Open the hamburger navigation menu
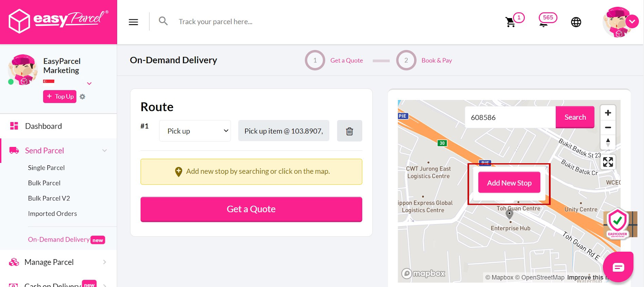 [133, 22]
